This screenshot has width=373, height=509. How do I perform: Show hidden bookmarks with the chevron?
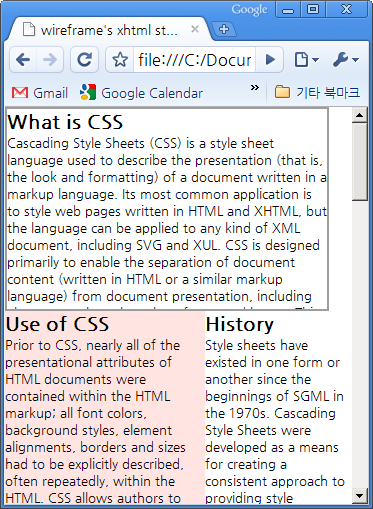coord(255,88)
